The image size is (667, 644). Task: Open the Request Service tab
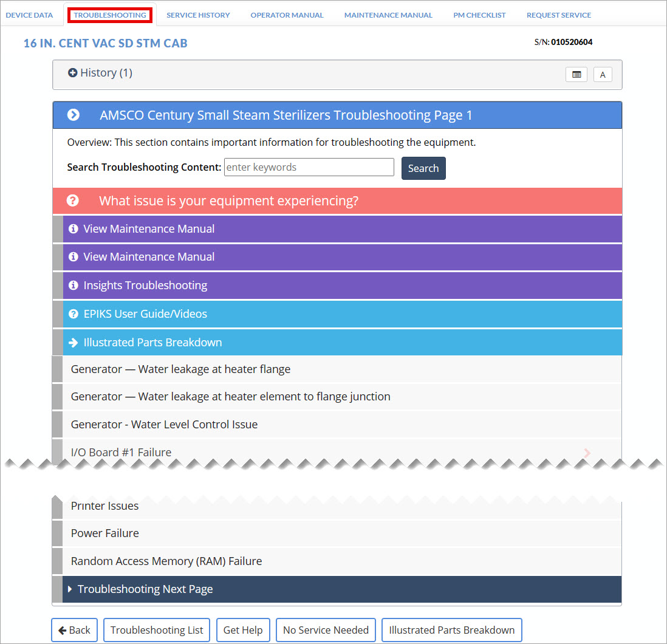tap(559, 15)
